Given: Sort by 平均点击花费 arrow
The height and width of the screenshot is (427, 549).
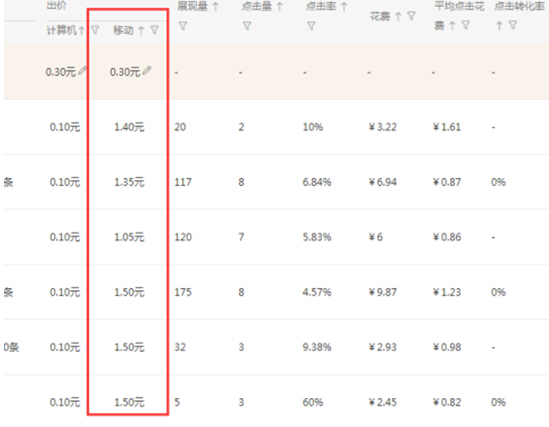Looking at the screenshot, I should (452, 25).
